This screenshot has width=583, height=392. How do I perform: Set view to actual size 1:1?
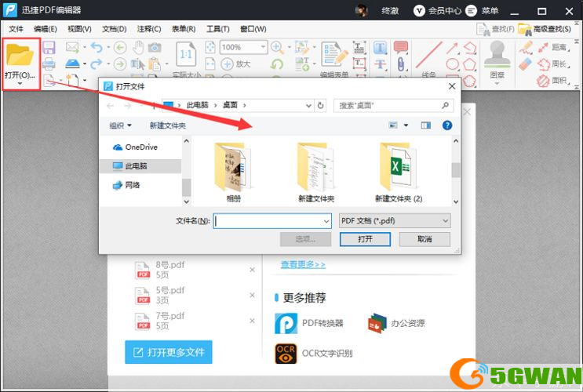[x=186, y=54]
